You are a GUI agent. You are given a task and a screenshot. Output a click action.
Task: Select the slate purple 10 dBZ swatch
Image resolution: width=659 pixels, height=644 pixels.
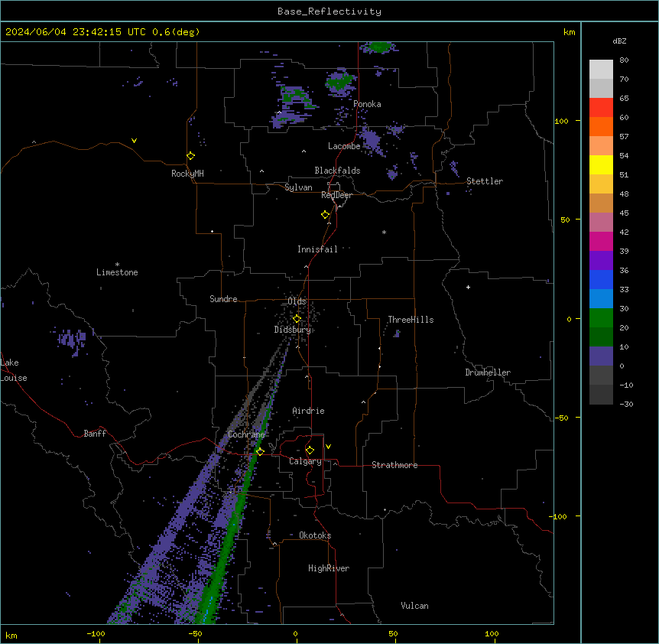601,356
